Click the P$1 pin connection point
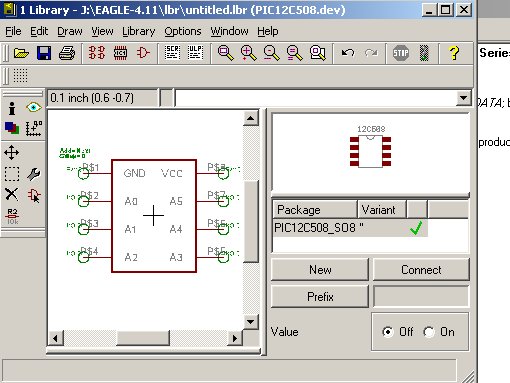This screenshot has width=510, height=383. click(x=83, y=173)
